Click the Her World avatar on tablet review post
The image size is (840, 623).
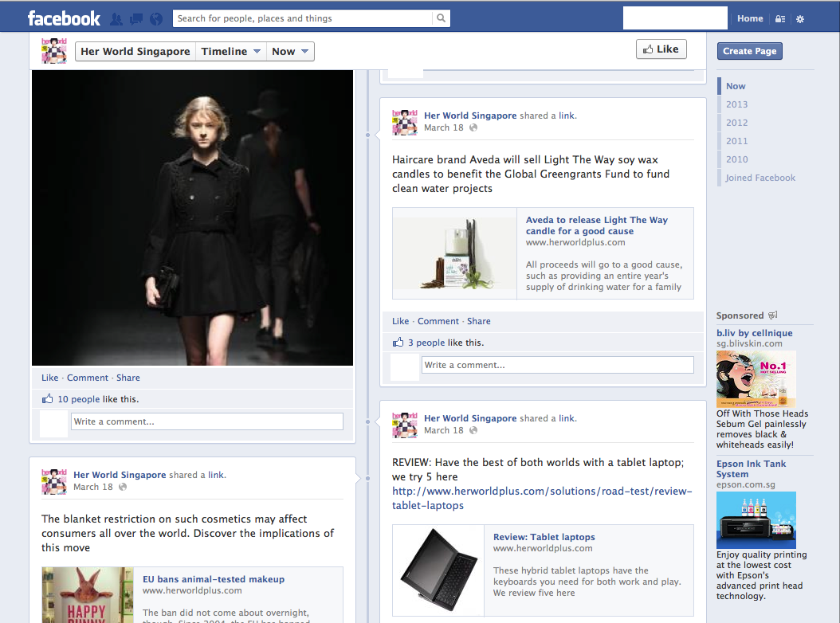tap(405, 425)
